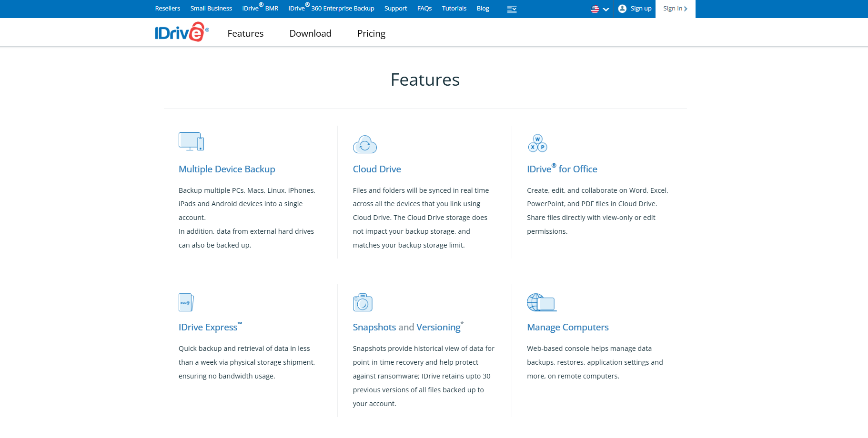The width and height of the screenshot is (868, 438).
Task: Open IDrive BMR in top bar
Action: pos(260,8)
